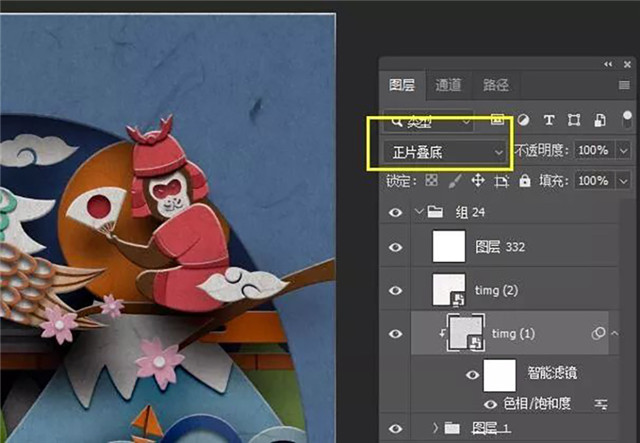This screenshot has height=443, width=640.
Task: Click the lock position move icon
Action: 477,181
